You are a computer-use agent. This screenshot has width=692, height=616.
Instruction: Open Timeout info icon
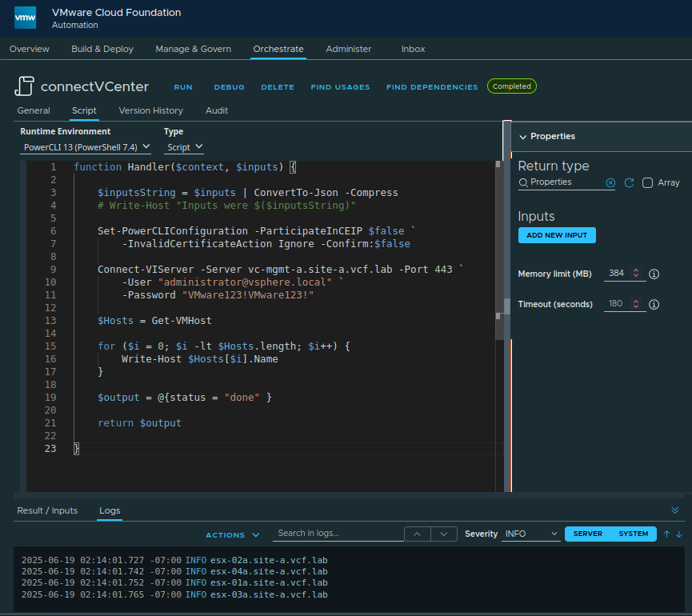coord(654,305)
